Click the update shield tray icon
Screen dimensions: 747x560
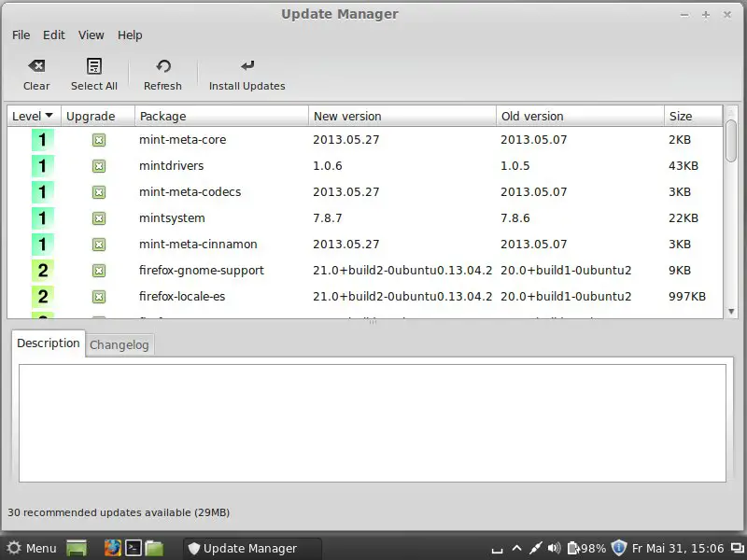pos(619,548)
